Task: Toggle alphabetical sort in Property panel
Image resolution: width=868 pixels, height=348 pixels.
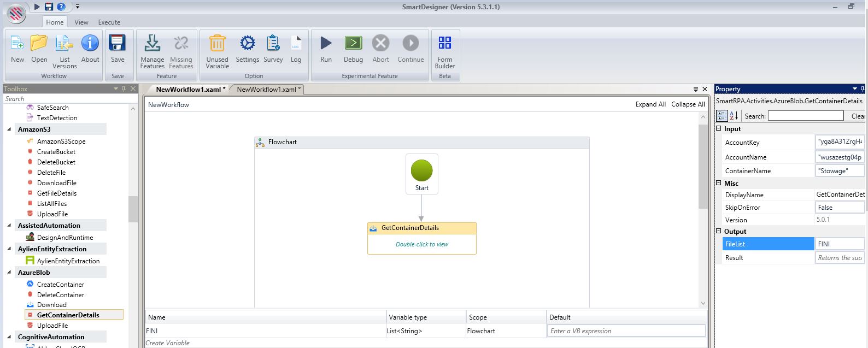Action: coord(734,116)
